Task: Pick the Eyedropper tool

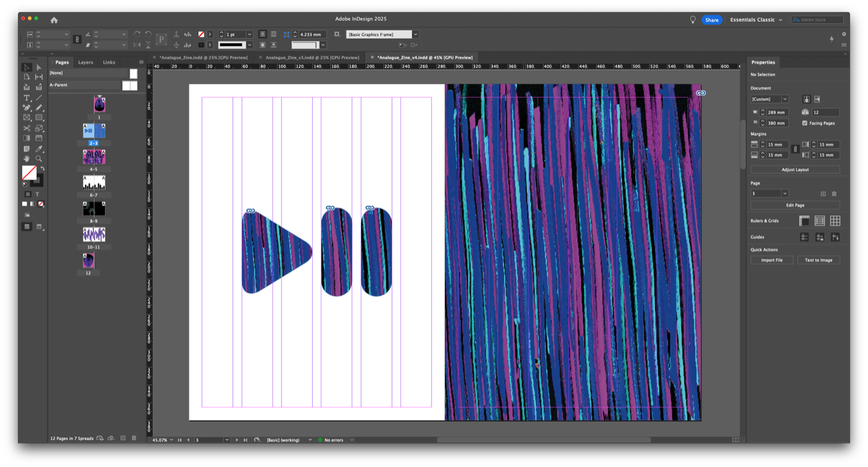Action: (39, 148)
